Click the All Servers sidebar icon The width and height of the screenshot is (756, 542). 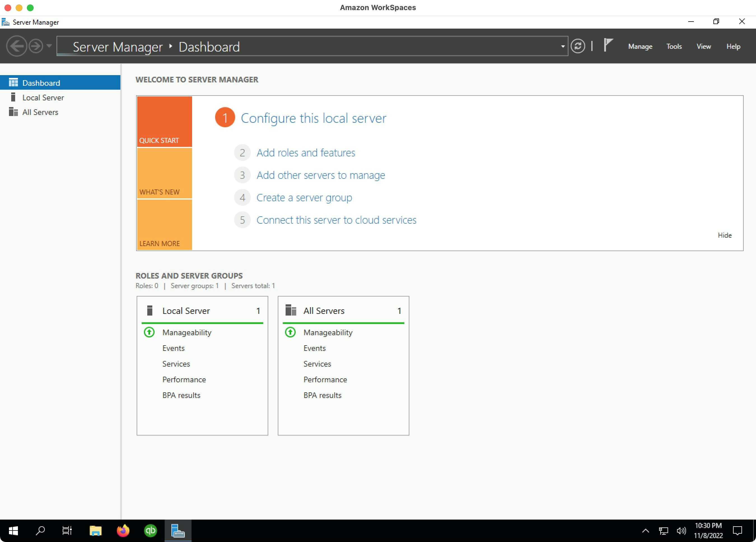pyautogui.click(x=13, y=112)
